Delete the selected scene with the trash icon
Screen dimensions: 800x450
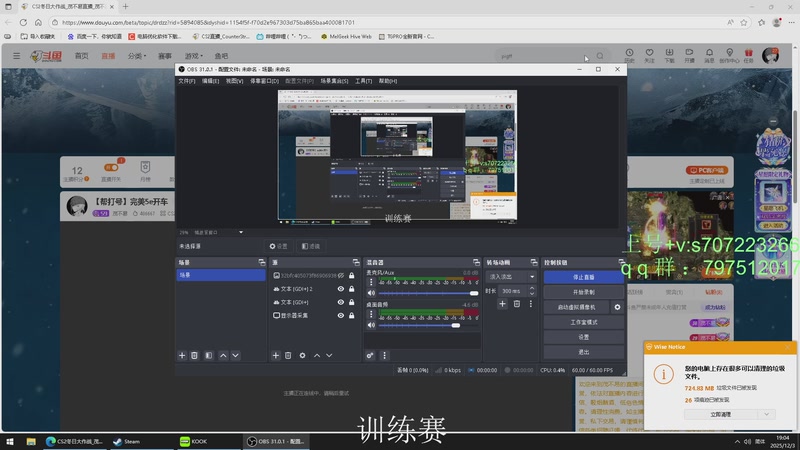tap(194, 356)
